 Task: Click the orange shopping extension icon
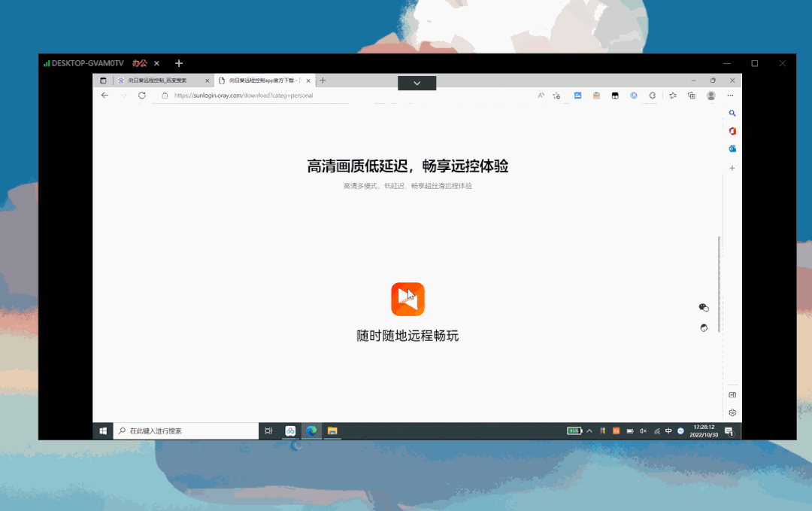point(596,96)
